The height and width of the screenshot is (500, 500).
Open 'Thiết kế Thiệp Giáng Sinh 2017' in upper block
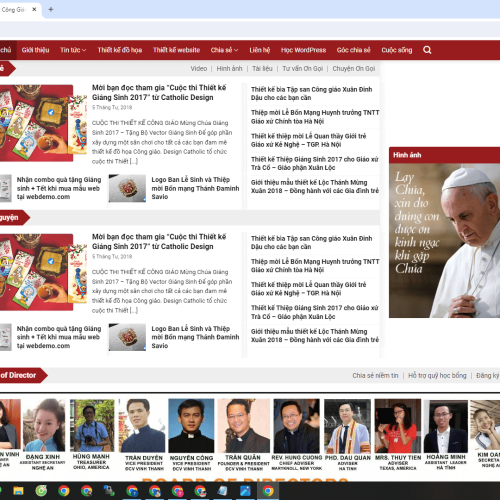[314, 163]
